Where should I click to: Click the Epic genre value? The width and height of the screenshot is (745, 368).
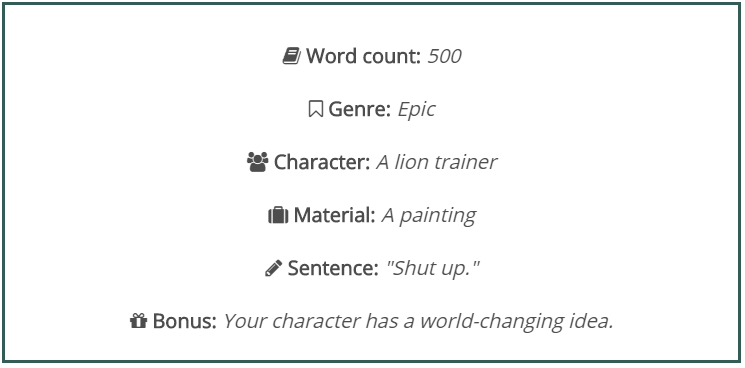pyautogui.click(x=416, y=110)
